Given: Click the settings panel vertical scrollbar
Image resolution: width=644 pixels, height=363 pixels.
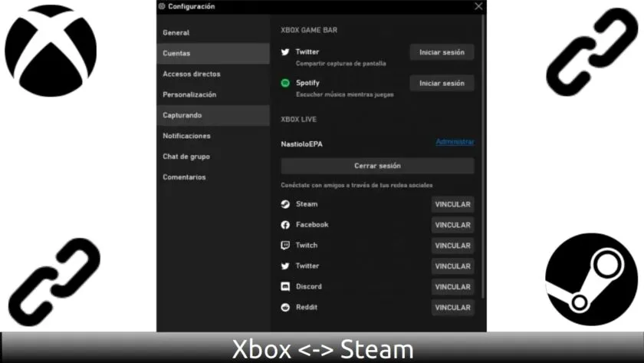Looking at the screenshot, I should pos(484,157).
